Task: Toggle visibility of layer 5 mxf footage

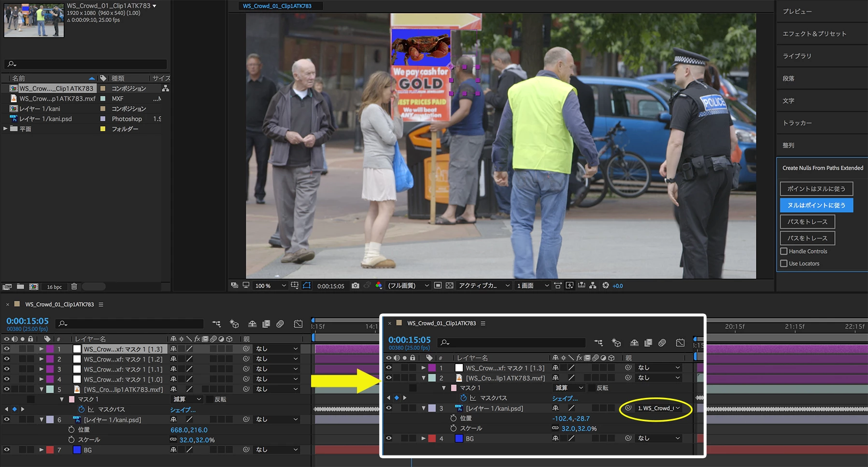Action: click(7, 389)
